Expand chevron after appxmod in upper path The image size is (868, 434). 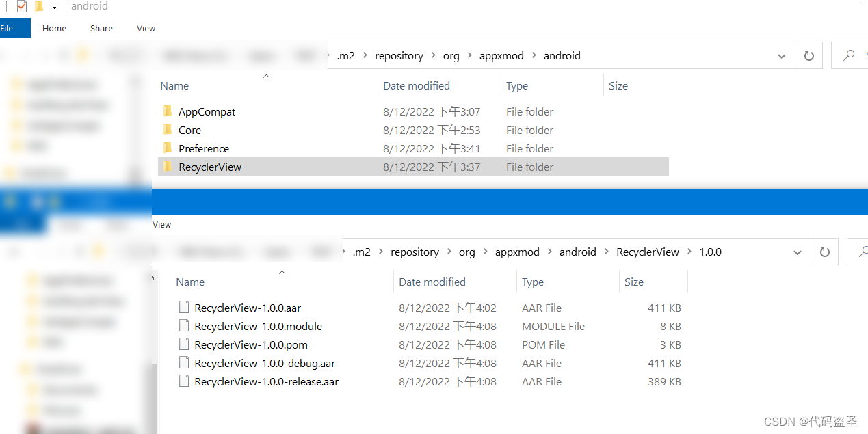(x=534, y=56)
